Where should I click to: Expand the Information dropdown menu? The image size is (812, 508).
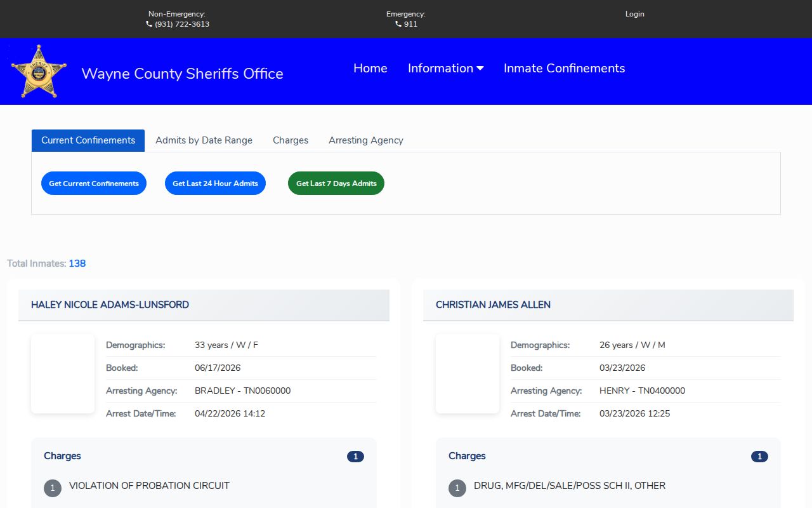pos(445,69)
